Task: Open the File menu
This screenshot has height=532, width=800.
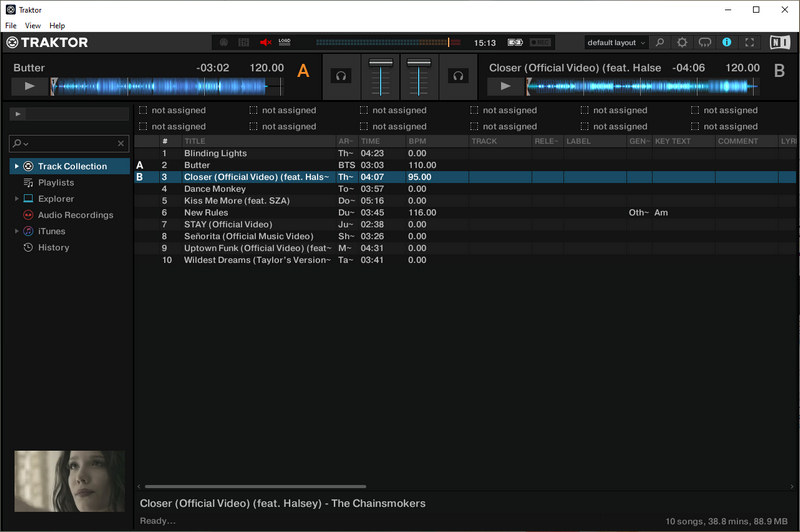Action: tap(11, 26)
